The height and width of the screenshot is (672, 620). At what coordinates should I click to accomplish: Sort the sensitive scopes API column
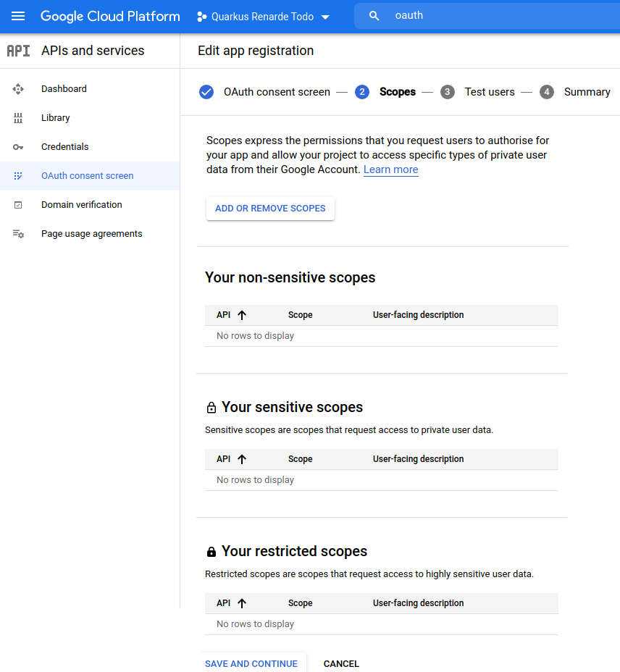click(230, 459)
